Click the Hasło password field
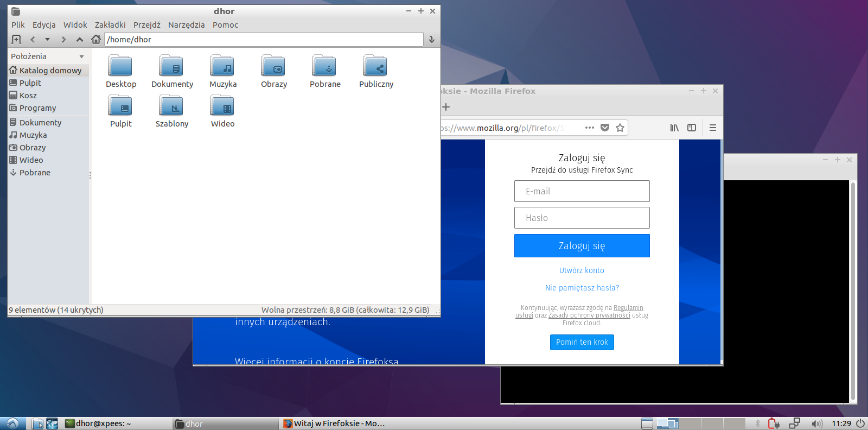Screen dimensions: 868x430 (582, 218)
